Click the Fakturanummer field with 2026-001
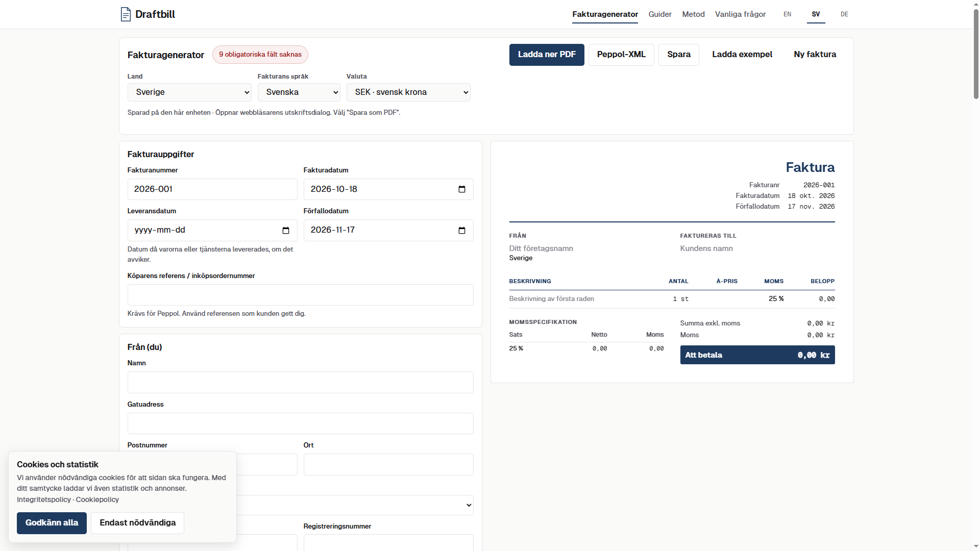The height and width of the screenshot is (551, 980). [x=212, y=189]
